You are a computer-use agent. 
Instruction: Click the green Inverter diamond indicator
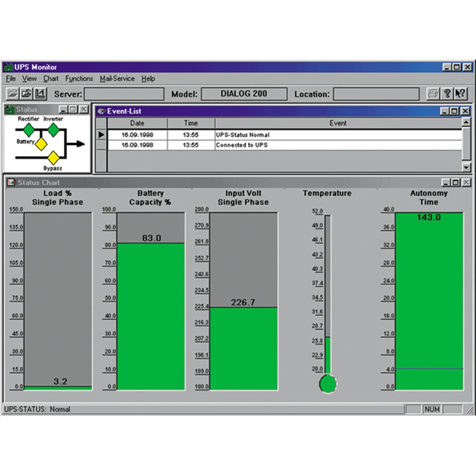click(53, 130)
